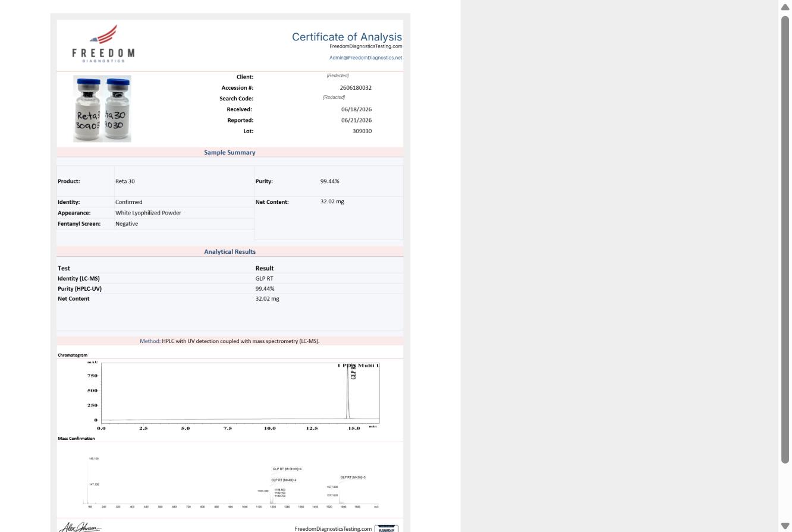Select accession number 2606180032
The height and width of the screenshot is (532, 792).
(x=356, y=88)
